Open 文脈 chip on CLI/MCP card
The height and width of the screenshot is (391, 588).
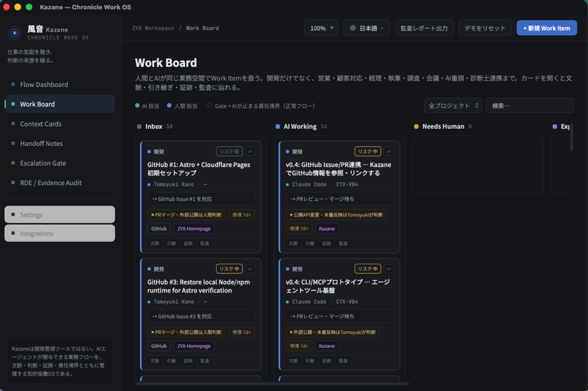(x=293, y=360)
